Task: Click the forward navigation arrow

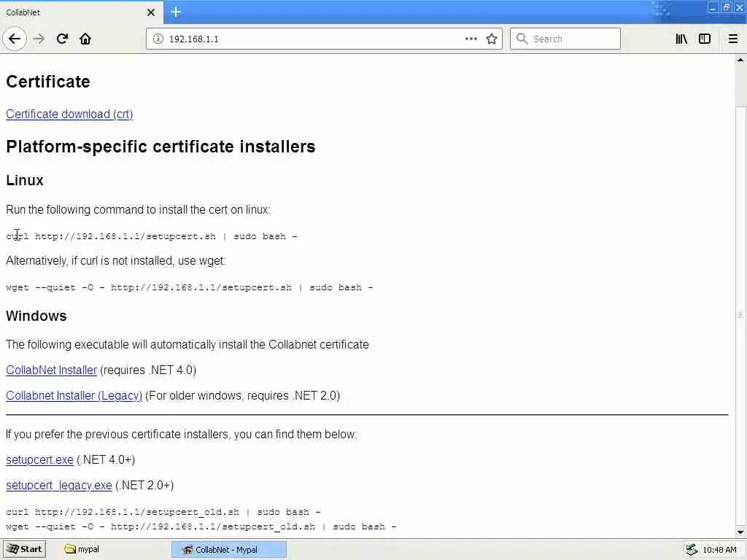Action: [39, 39]
